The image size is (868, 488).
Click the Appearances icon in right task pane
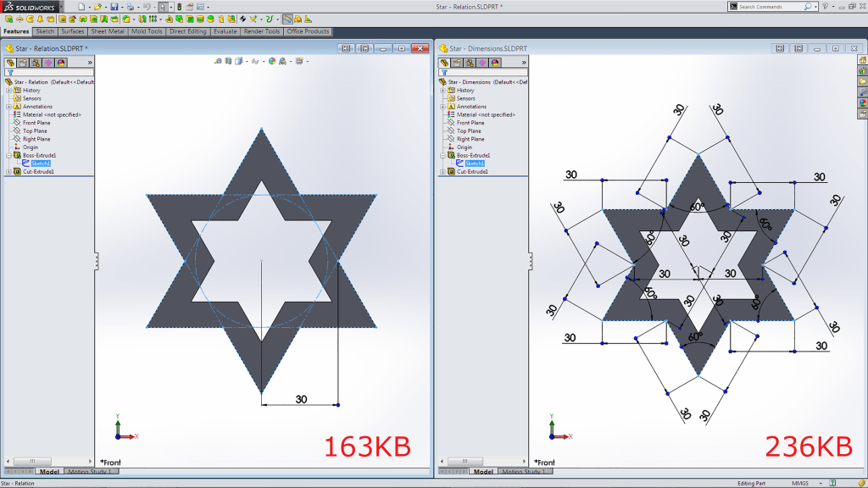(x=862, y=103)
